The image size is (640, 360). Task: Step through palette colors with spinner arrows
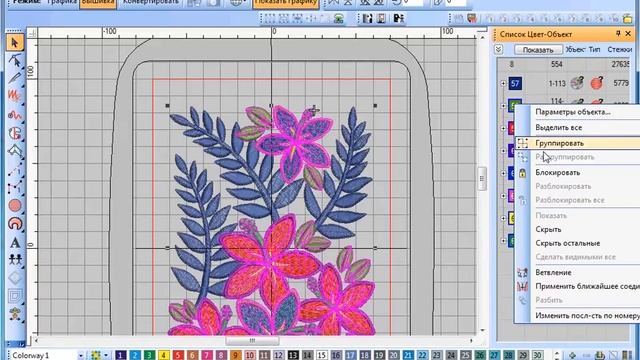[x=557, y=356]
